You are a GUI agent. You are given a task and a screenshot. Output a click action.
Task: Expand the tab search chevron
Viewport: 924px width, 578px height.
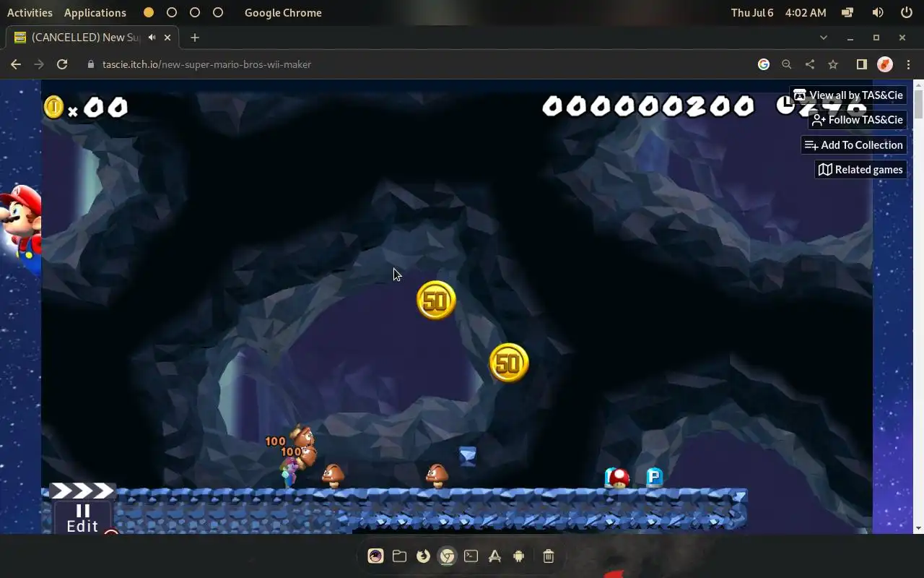(824, 38)
